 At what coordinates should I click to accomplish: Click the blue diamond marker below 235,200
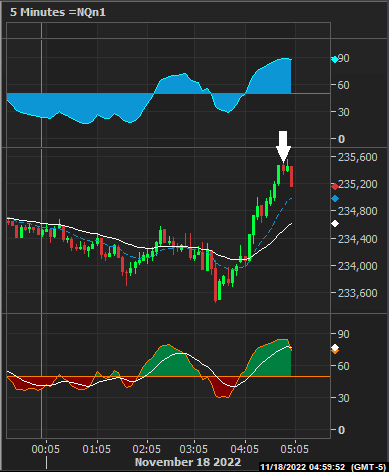(335, 199)
